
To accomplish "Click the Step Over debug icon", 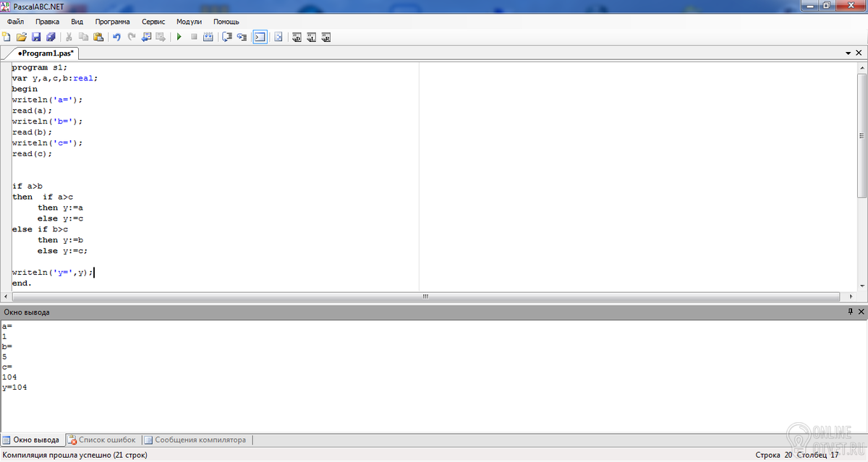I will click(x=242, y=37).
